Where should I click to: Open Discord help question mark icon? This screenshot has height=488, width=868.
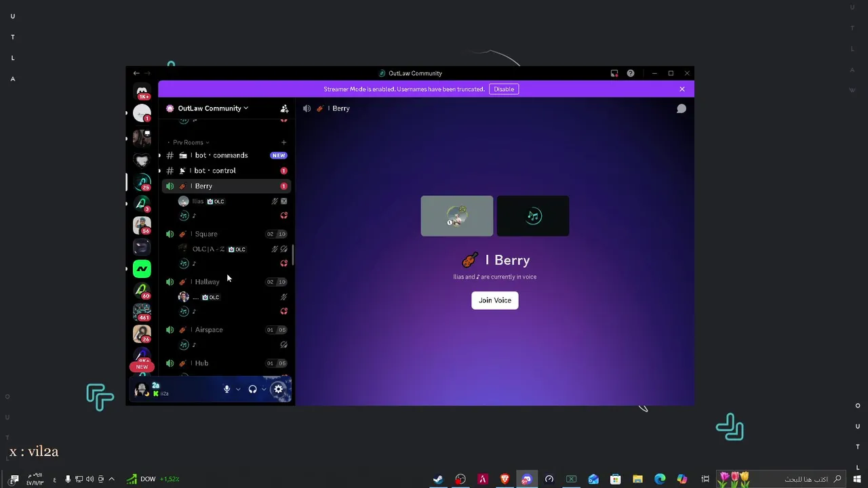[x=631, y=73]
